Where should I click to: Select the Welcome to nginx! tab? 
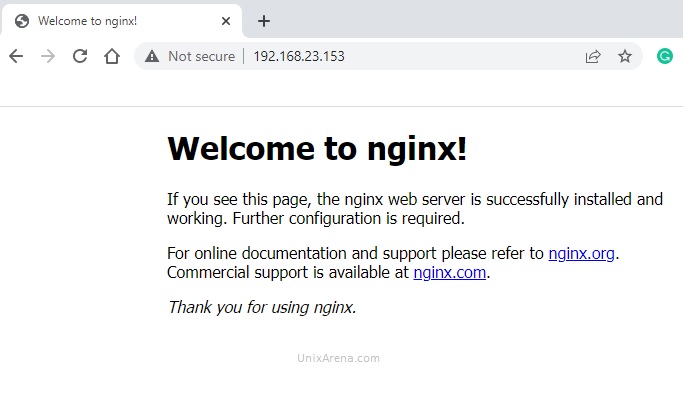(x=122, y=21)
